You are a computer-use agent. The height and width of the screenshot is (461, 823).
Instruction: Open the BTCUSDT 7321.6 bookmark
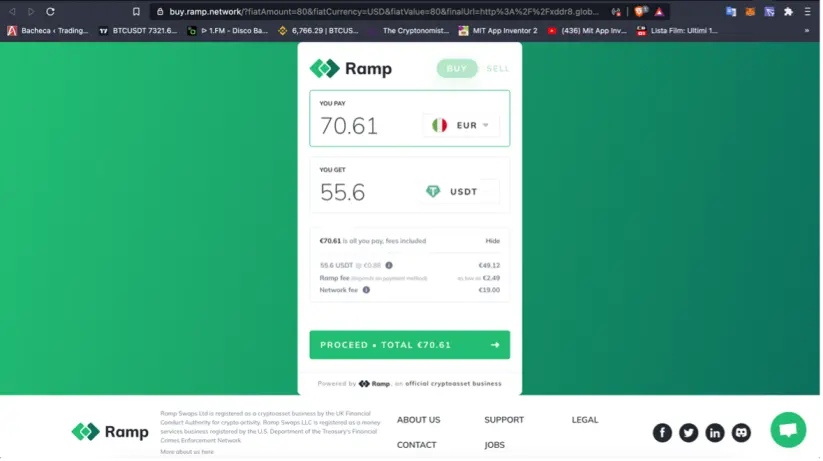(139, 31)
